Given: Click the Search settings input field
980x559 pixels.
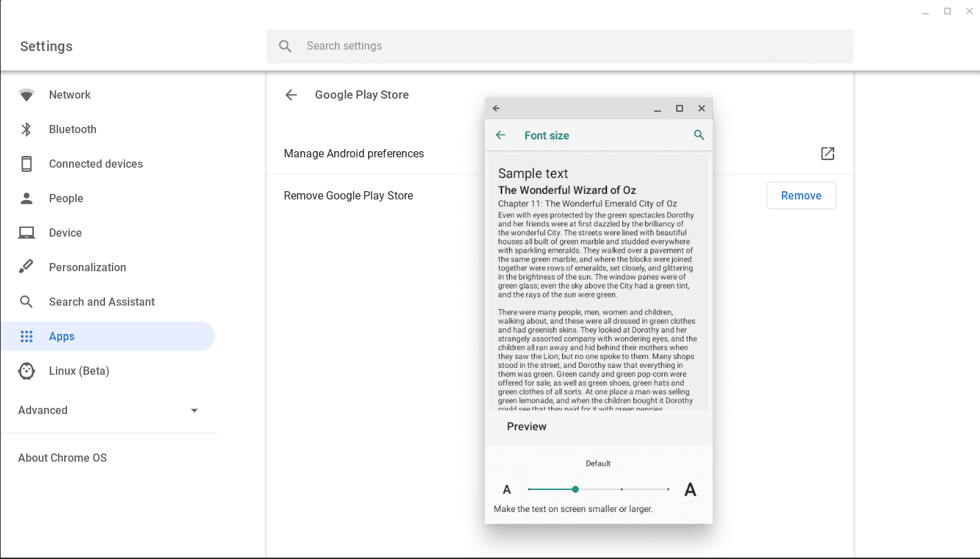Looking at the screenshot, I should tap(560, 46).
